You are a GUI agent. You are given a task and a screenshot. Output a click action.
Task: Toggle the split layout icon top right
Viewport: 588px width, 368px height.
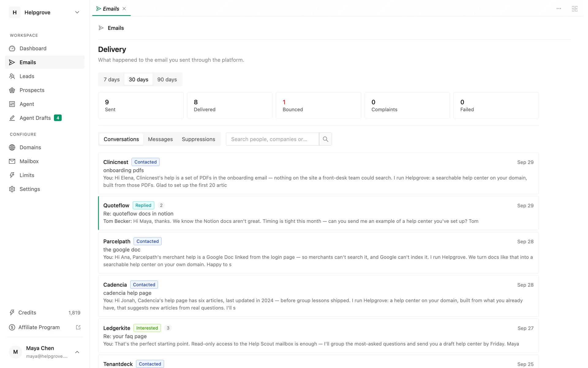(575, 9)
